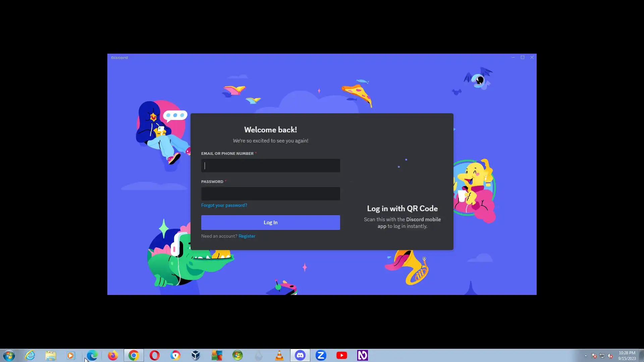Screen dimensions: 644x362
Task: Open VirtualBox from the taskbar
Action: coord(196,355)
